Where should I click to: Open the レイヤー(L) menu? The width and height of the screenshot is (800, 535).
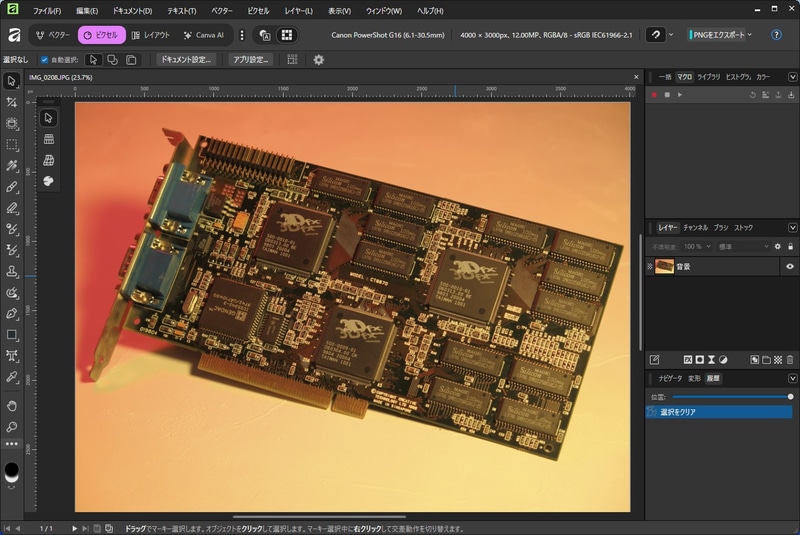pos(298,11)
